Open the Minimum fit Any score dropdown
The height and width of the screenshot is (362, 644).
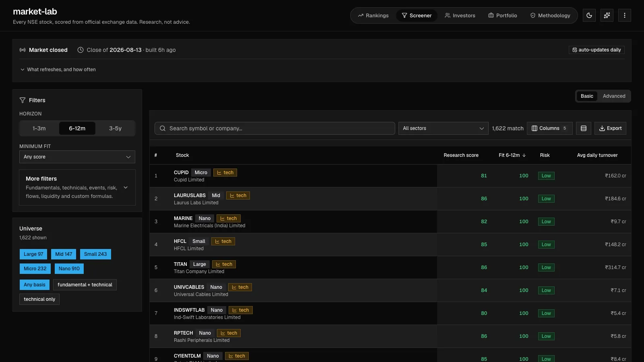77,157
